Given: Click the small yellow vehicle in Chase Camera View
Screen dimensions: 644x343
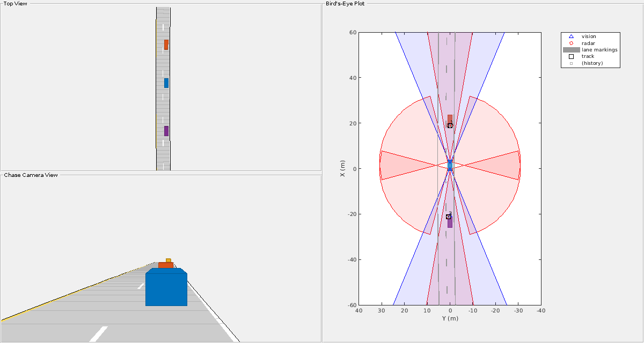Looking at the screenshot, I should tap(169, 260).
